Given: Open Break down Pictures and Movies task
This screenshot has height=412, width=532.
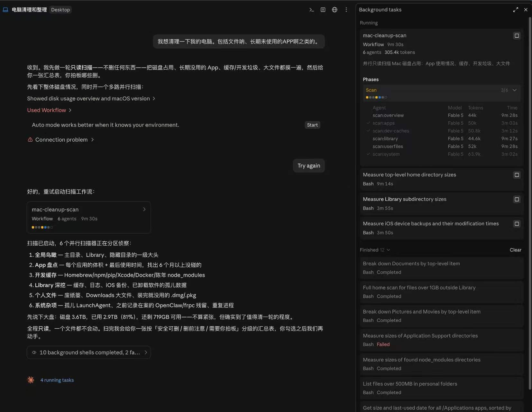Looking at the screenshot, I should [x=442, y=316].
